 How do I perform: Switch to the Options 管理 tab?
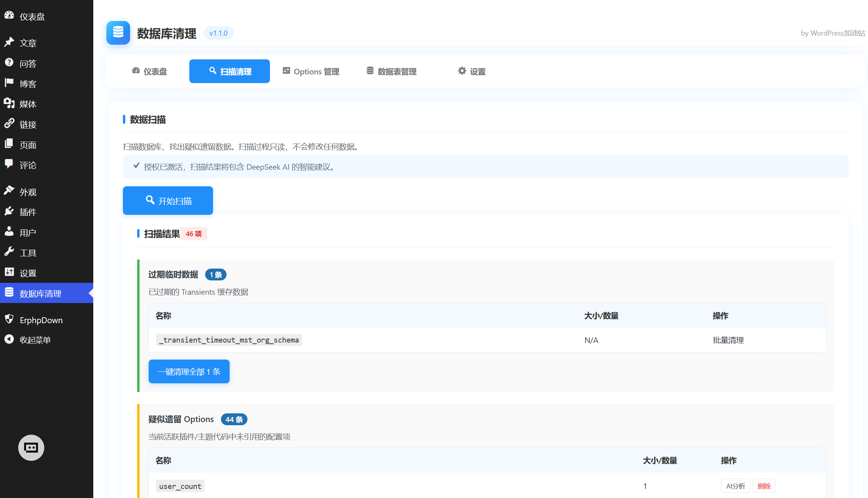tap(311, 71)
